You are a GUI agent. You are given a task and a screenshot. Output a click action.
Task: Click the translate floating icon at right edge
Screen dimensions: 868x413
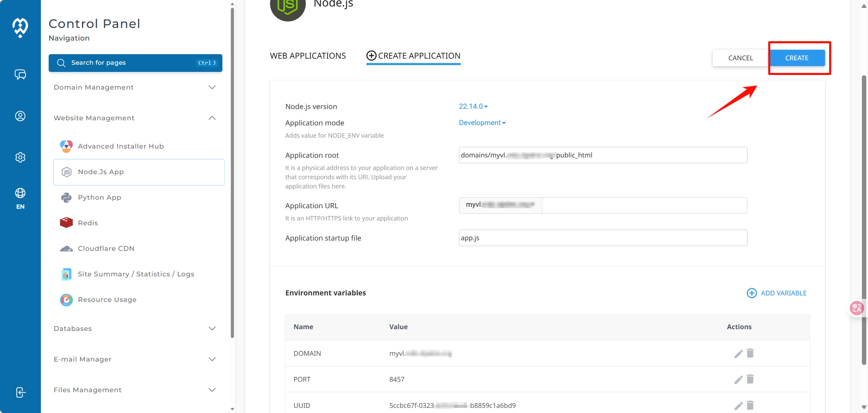click(857, 308)
